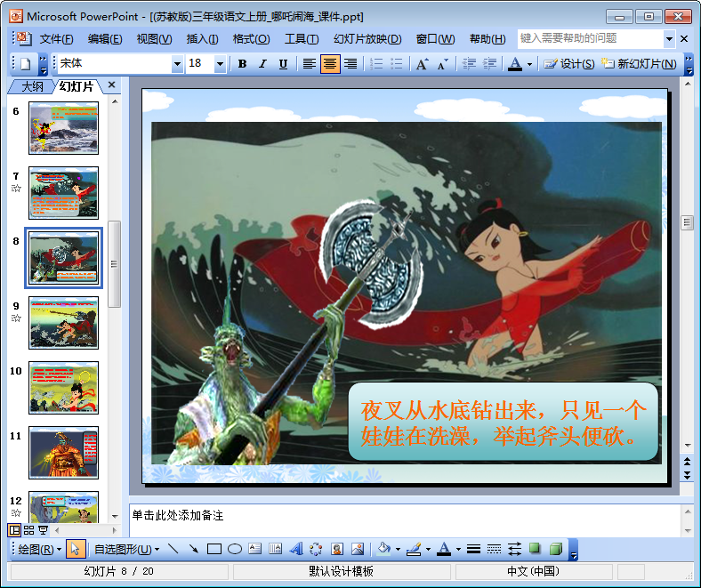
Task: Select the Oval drawing tool
Action: [x=235, y=549]
